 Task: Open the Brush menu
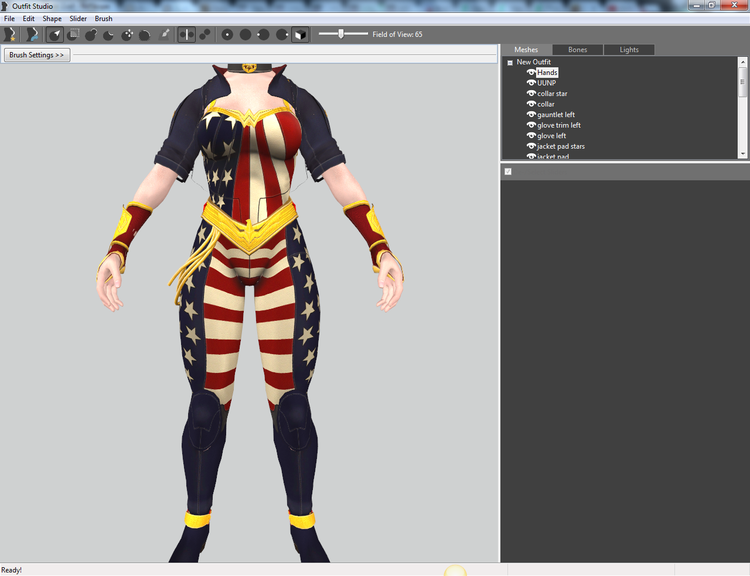103,19
